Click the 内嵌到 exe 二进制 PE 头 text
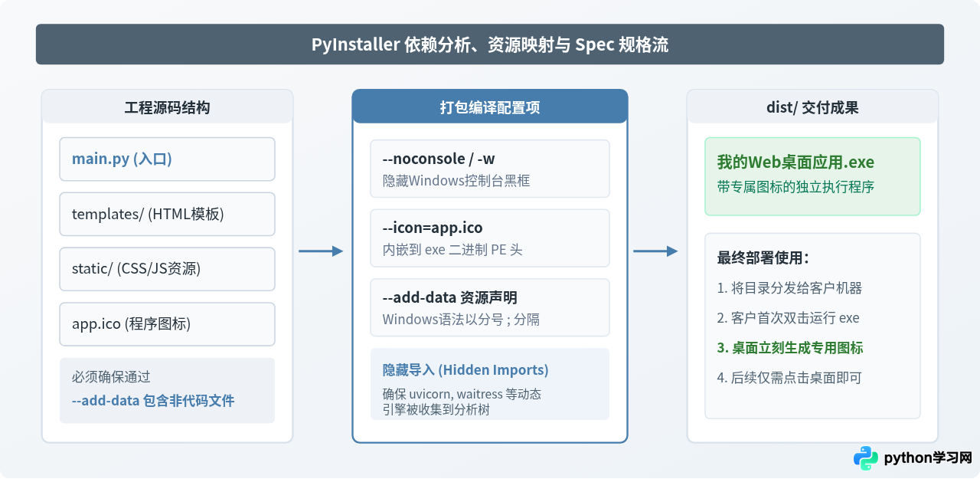This screenshot has height=479, width=980. [452, 250]
